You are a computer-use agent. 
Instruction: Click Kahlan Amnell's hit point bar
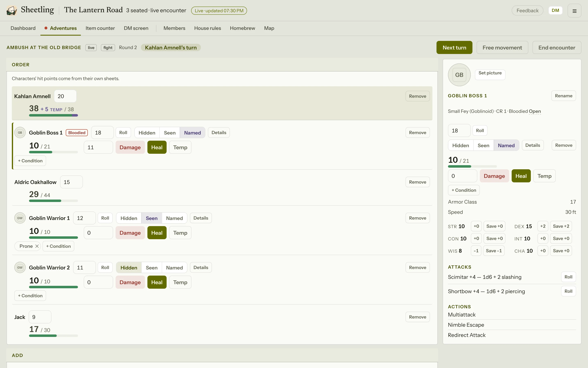(x=53, y=115)
